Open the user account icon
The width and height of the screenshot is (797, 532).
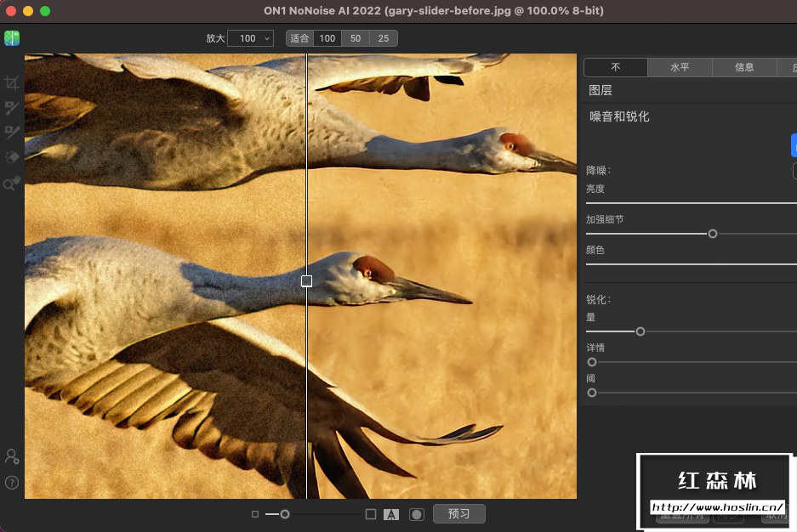coord(12,457)
